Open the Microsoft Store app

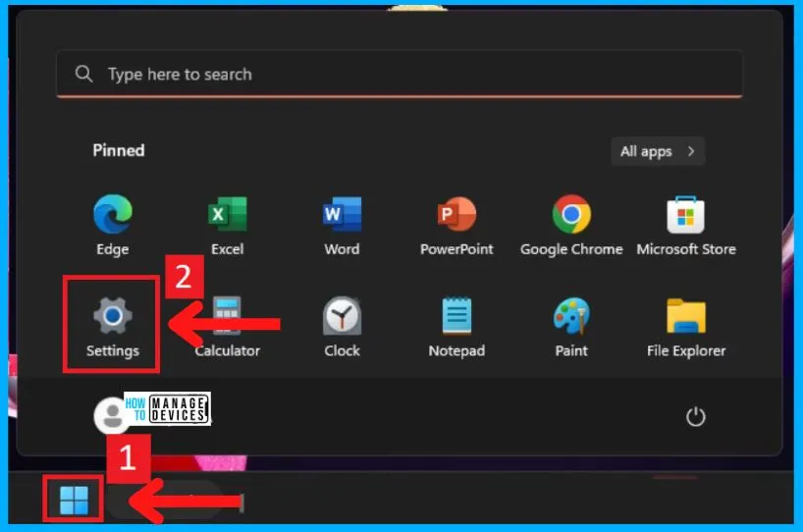tap(686, 224)
